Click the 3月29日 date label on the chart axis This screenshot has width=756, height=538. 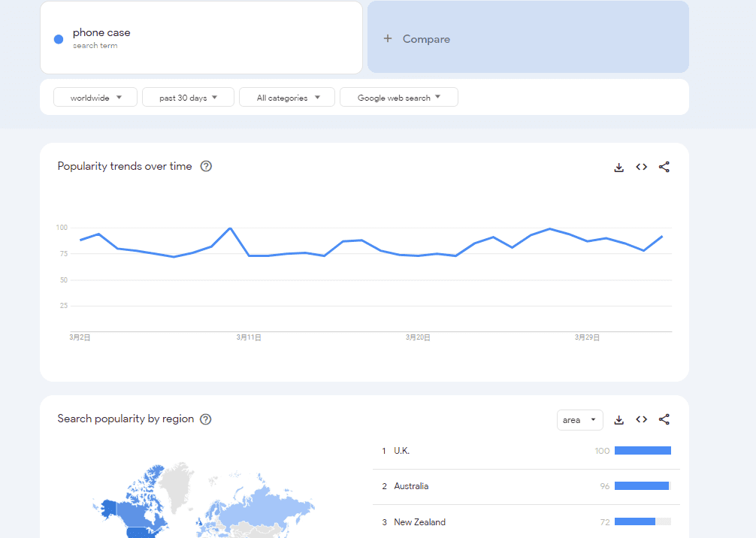587,337
